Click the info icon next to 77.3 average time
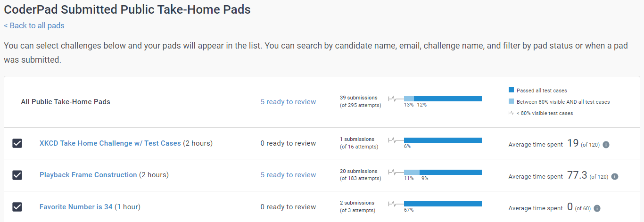Screen dimensions: 644x222 tap(615, 177)
